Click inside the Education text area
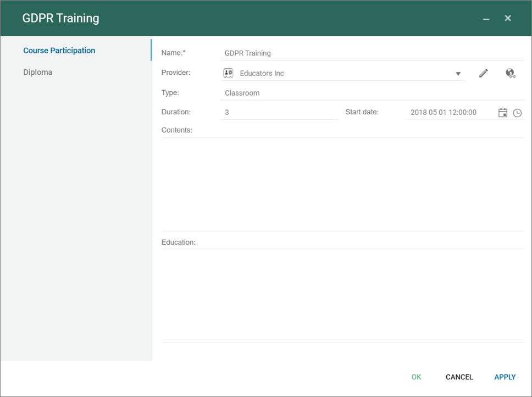Image resolution: width=532 pixels, height=397 pixels. [342, 295]
